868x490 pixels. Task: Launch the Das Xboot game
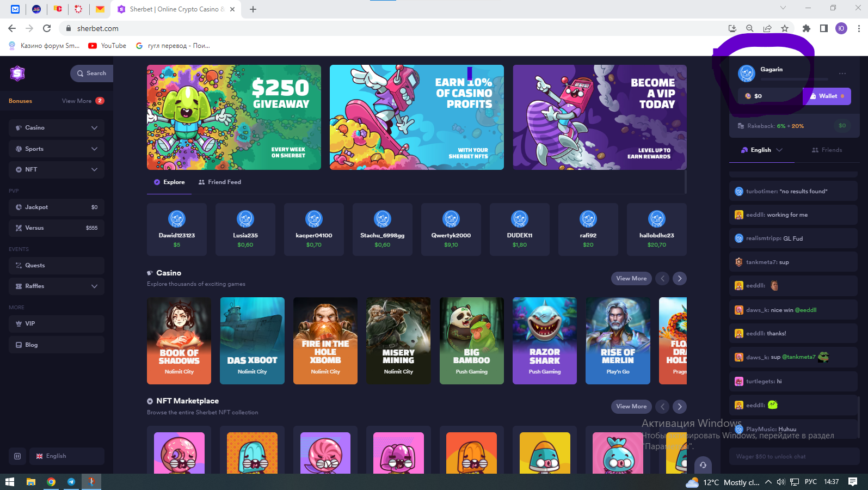tap(253, 341)
